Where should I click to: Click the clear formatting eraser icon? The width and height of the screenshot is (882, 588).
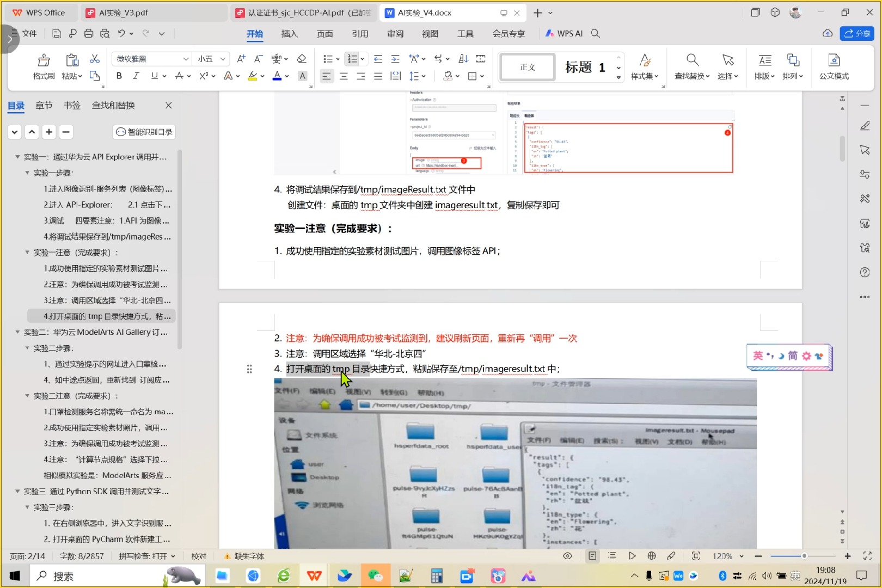[302, 59]
